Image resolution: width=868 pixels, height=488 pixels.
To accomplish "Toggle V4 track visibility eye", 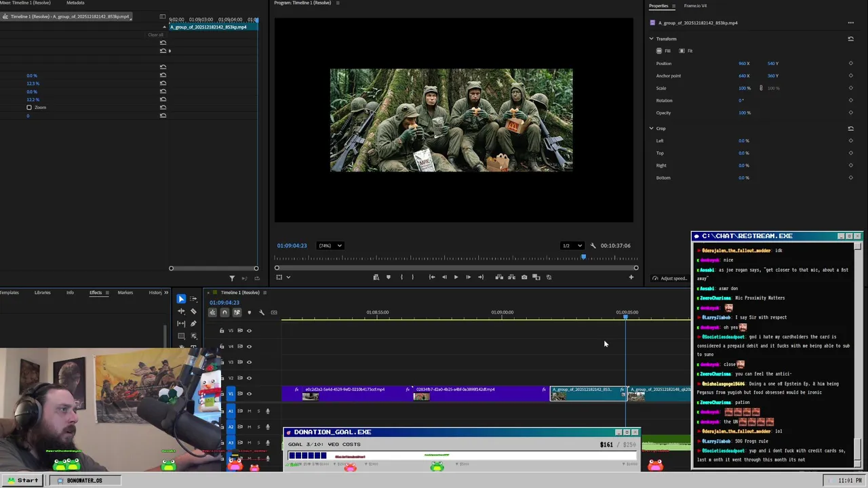I will click(x=249, y=346).
